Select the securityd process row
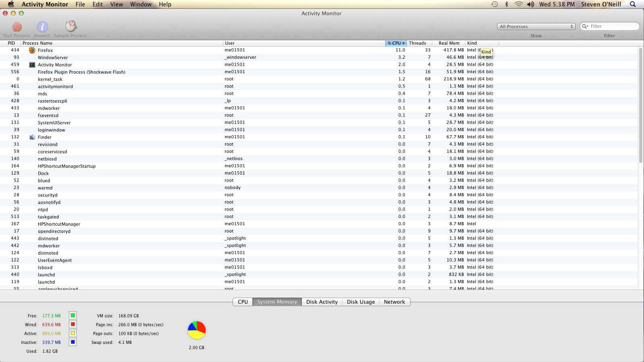This screenshot has height=362, width=644. pos(319,195)
